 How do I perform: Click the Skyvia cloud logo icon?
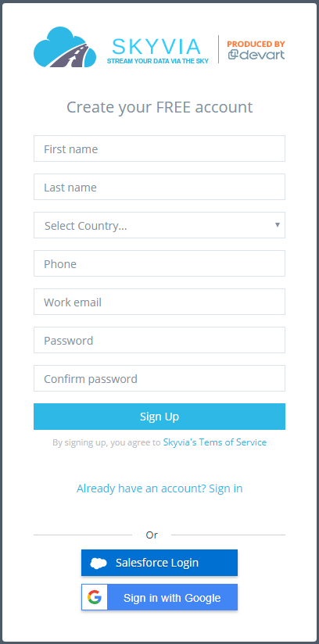[65, 47]
